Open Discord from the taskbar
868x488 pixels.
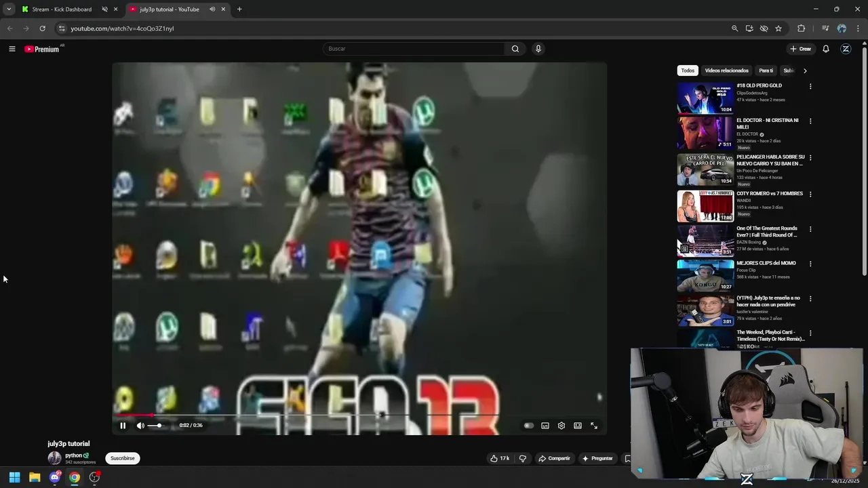[55, 477]
